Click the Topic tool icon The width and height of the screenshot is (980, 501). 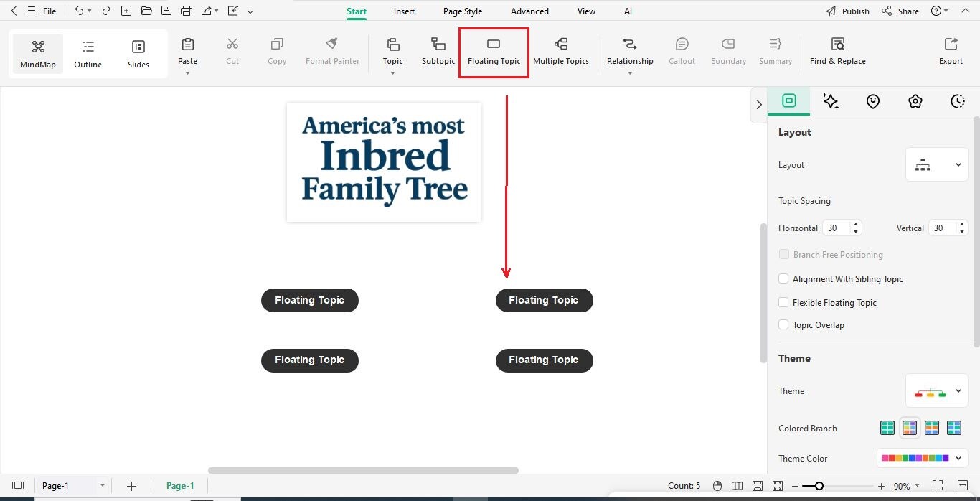pyautogui.click(x=393, y=45)
